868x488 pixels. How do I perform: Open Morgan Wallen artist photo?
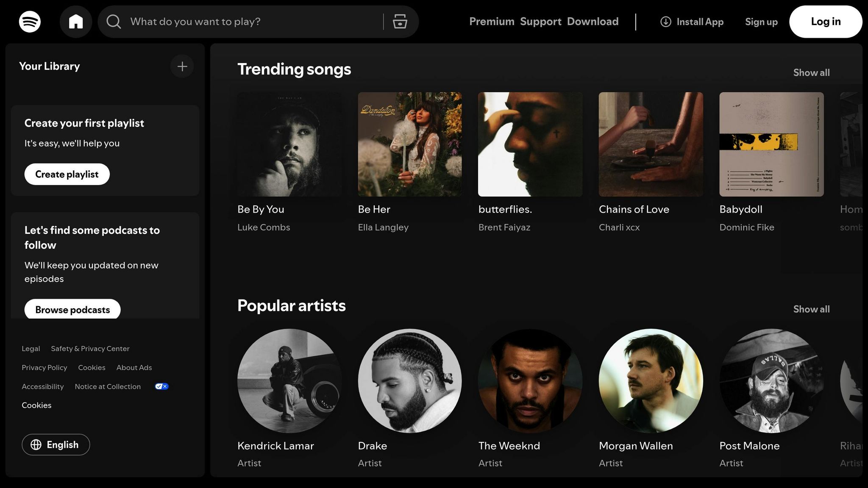pos(651,381)
